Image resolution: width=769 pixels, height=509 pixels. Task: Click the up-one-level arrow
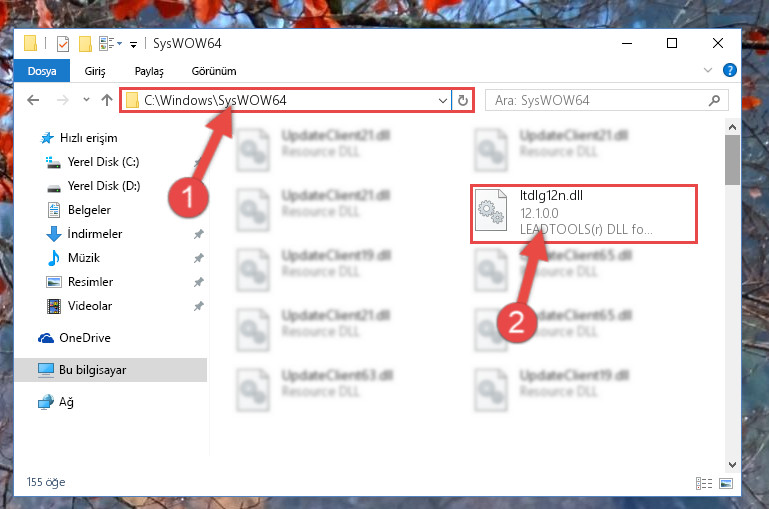click(106, 101)
